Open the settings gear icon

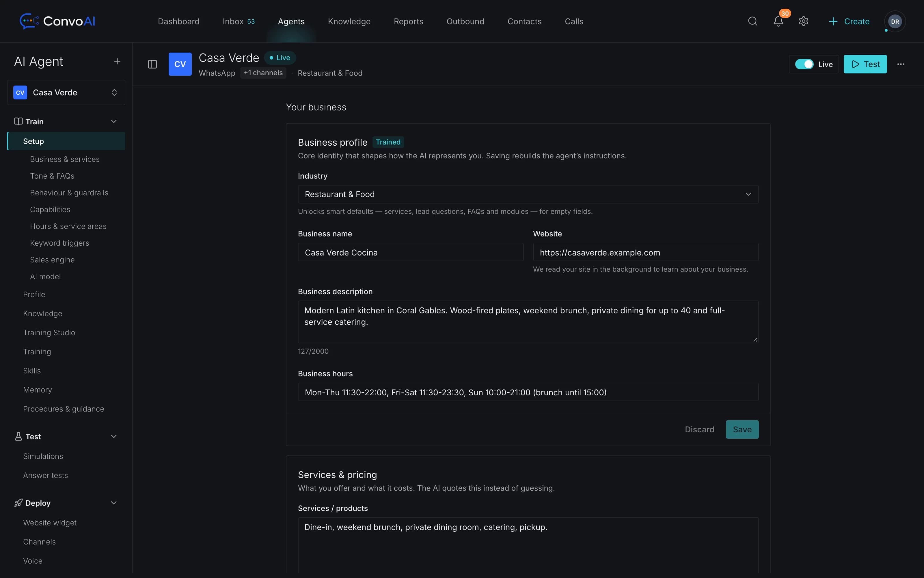pyautogui.click(x=803, y=21)
